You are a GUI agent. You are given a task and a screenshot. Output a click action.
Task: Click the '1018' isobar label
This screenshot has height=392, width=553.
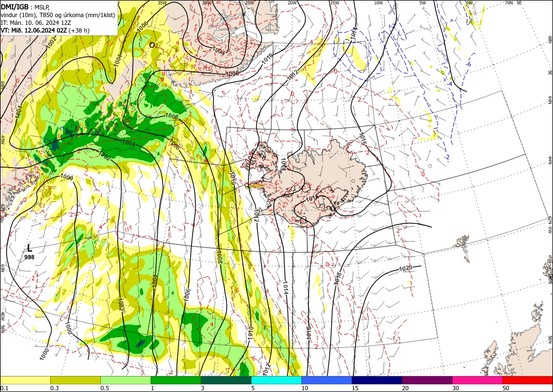click(337, 278)
